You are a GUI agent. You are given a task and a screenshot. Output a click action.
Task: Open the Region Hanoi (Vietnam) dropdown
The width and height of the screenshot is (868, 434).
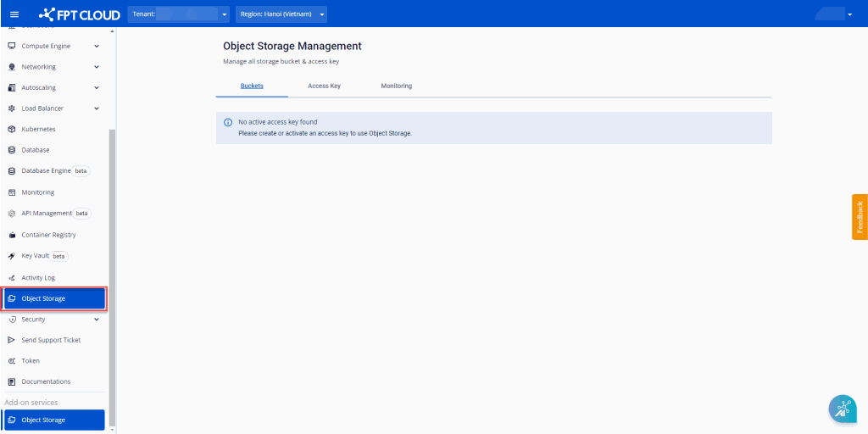(x=281, y=14)
